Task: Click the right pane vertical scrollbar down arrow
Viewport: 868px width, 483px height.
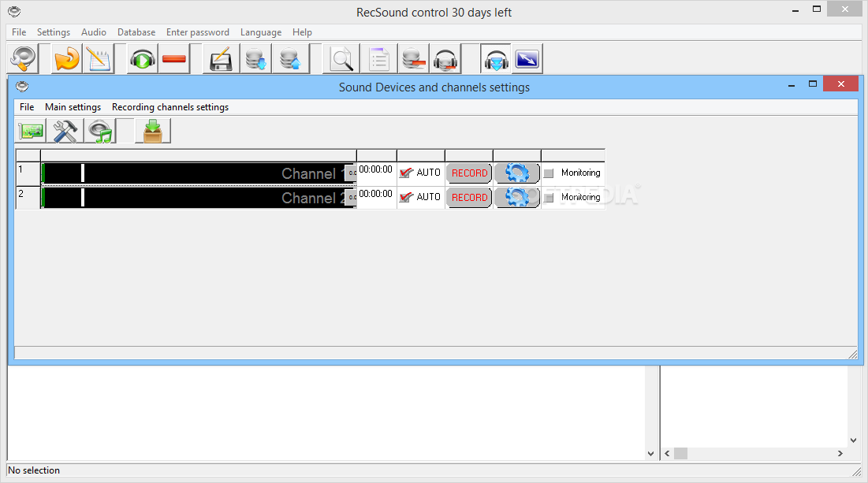Action: pyautogui.click(x=853, y=440)
